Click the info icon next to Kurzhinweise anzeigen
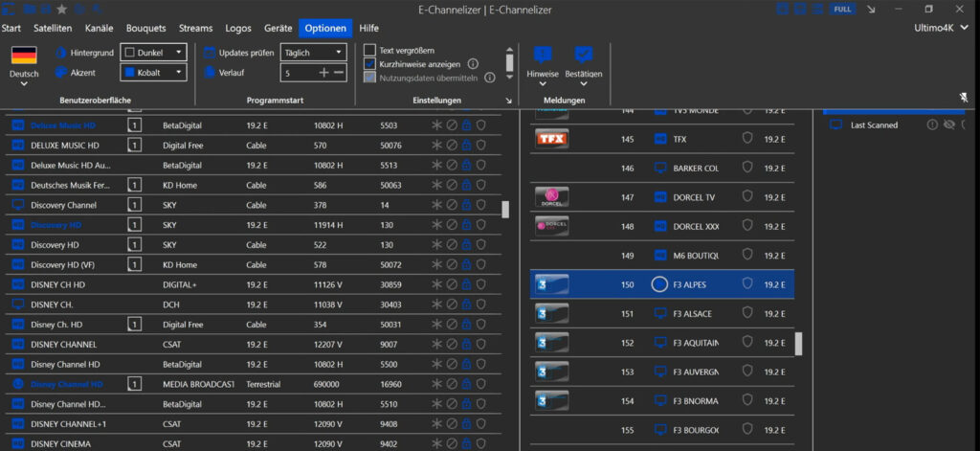 [x=473, y=63]
